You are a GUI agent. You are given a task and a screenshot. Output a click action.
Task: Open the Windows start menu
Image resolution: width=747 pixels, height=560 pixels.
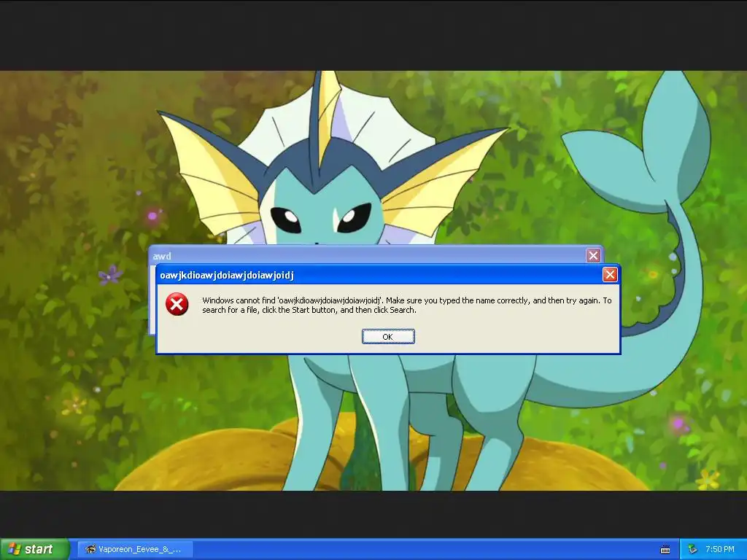[34, 549]
